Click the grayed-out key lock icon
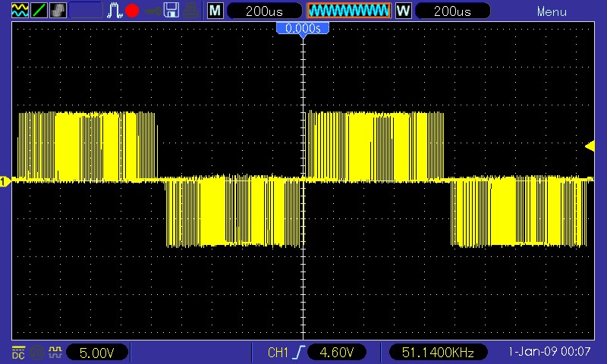The height and width of the screenshot is (364, 607). pos(153,11)
